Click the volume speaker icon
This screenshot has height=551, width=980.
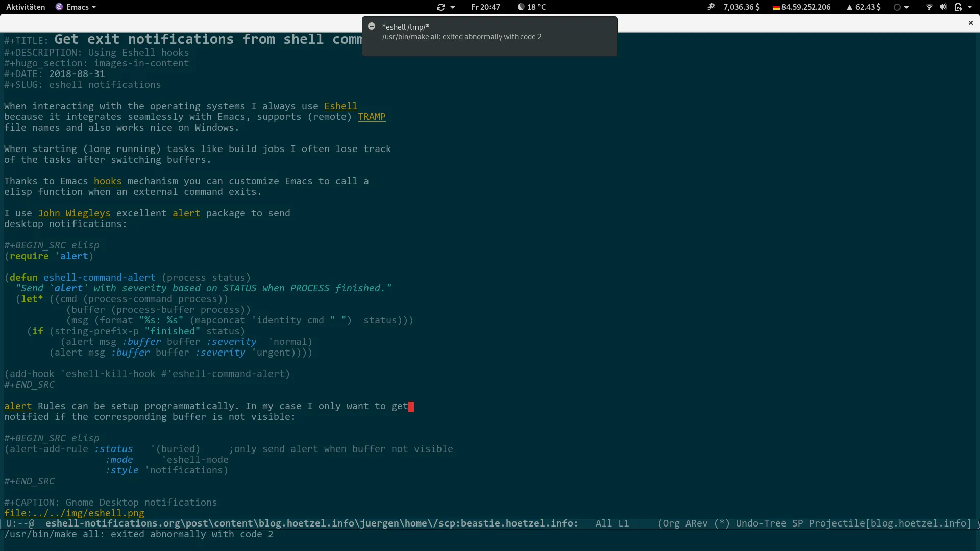943,7
